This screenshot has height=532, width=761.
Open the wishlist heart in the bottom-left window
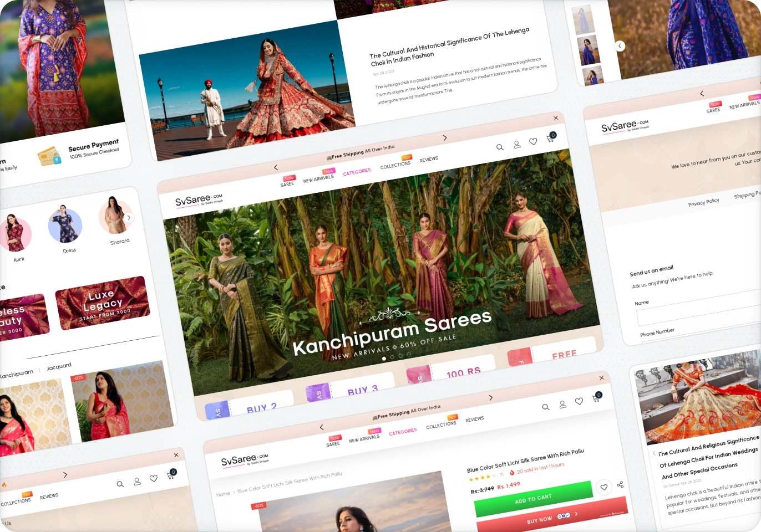click(x=154, y=478)
